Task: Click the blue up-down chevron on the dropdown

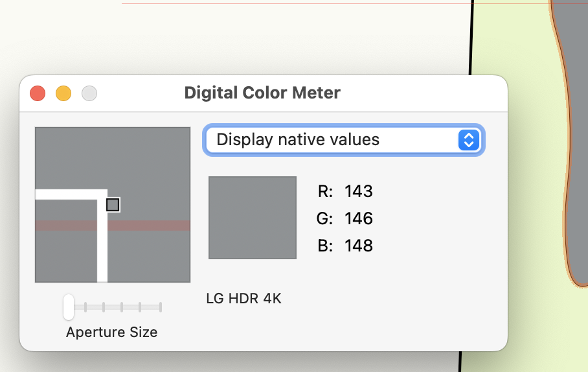Action: pyautogui.click(x=468, y=140)
